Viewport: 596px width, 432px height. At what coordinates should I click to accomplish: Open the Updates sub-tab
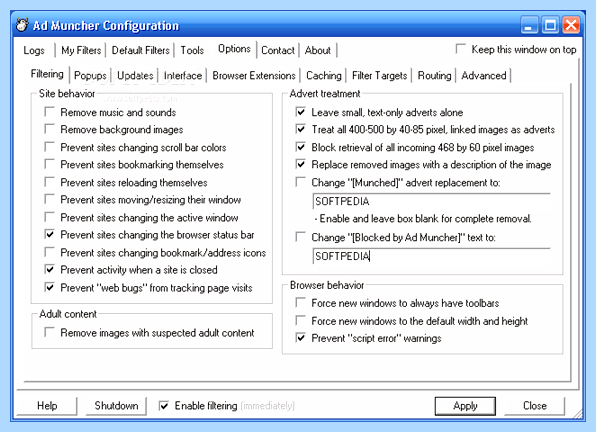coord(135,75)
